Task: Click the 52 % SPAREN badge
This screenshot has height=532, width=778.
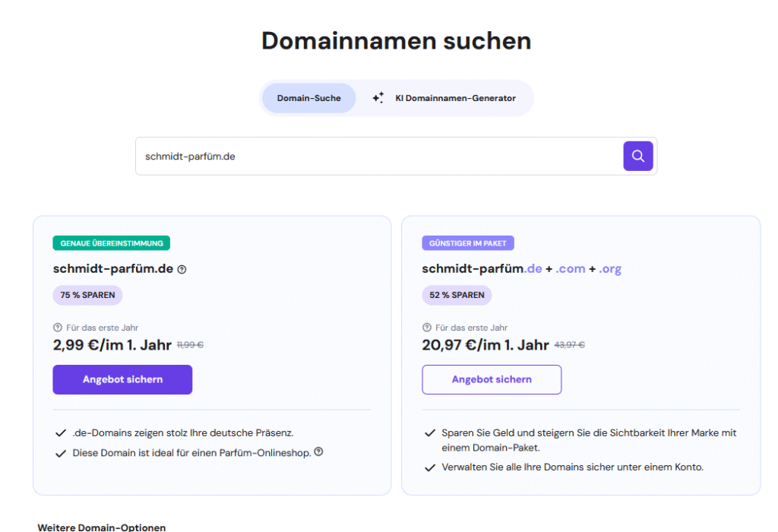Action: 457,295
